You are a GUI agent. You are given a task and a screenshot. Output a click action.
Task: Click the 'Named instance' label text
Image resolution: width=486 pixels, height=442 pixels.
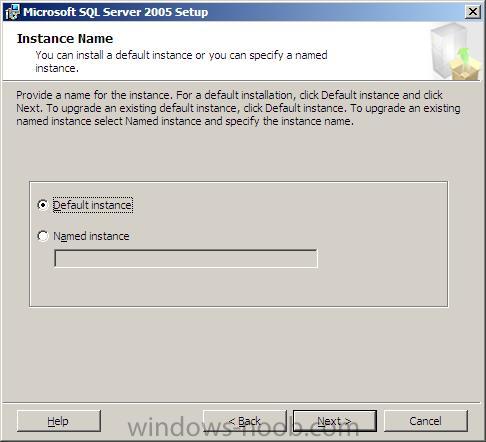click(91, 236)
